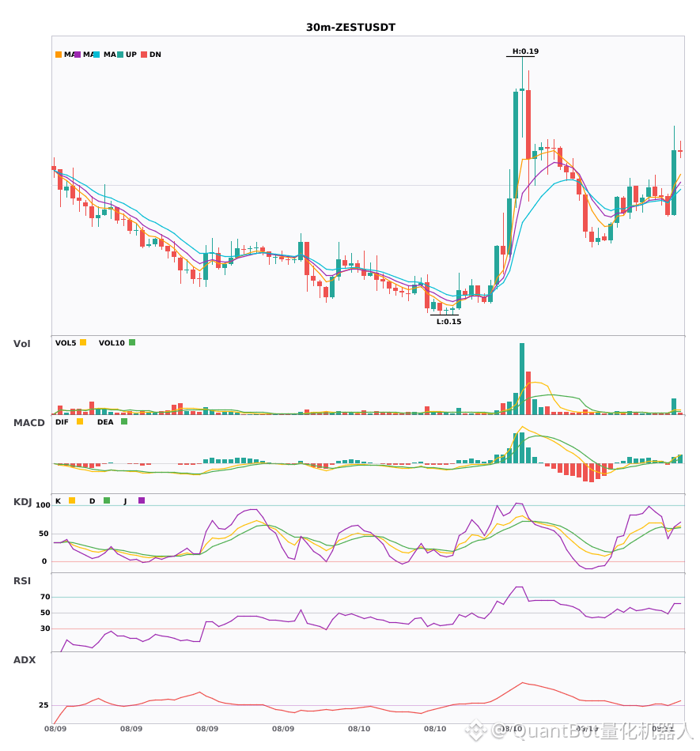
Task: Click the DN legend label
Action: [155, 55]
